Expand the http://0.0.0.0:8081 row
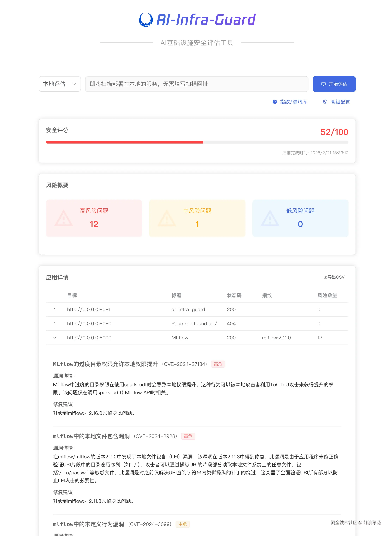 click(55, 309)
